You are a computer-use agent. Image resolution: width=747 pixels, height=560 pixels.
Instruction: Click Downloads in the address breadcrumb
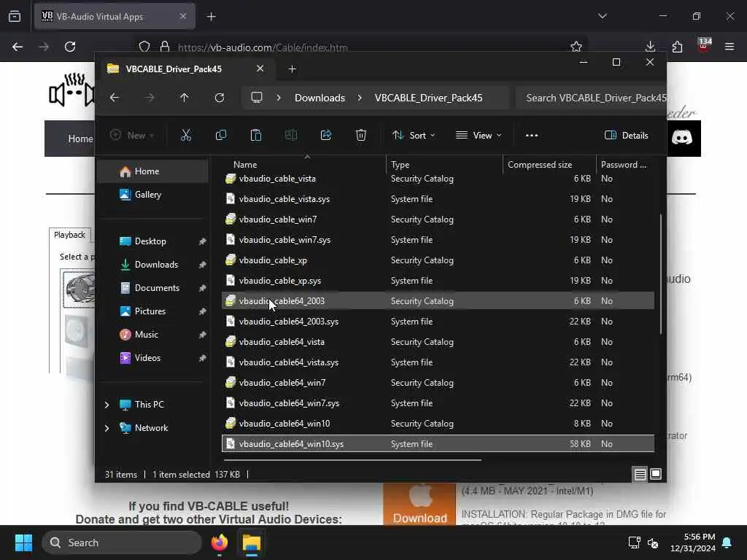click(x=320, y=98)
